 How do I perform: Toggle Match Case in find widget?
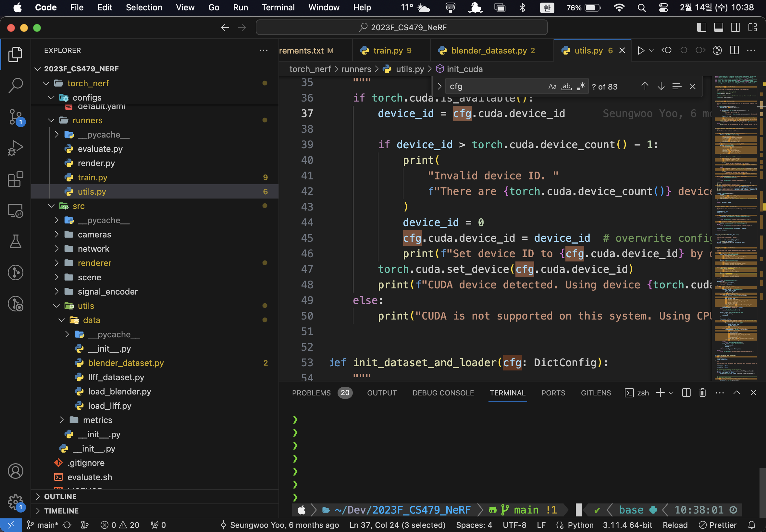(552, 86)
